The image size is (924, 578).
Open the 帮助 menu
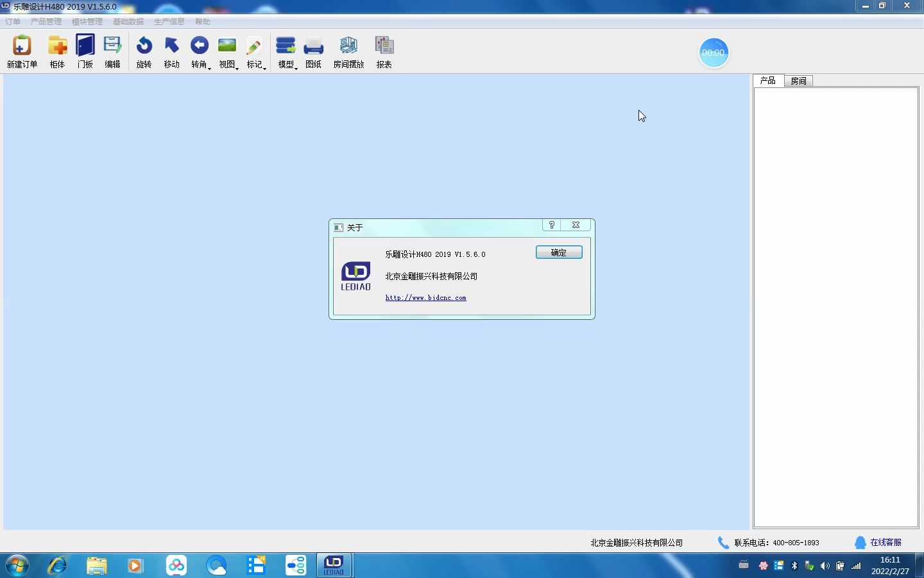(x=203, y=22)
